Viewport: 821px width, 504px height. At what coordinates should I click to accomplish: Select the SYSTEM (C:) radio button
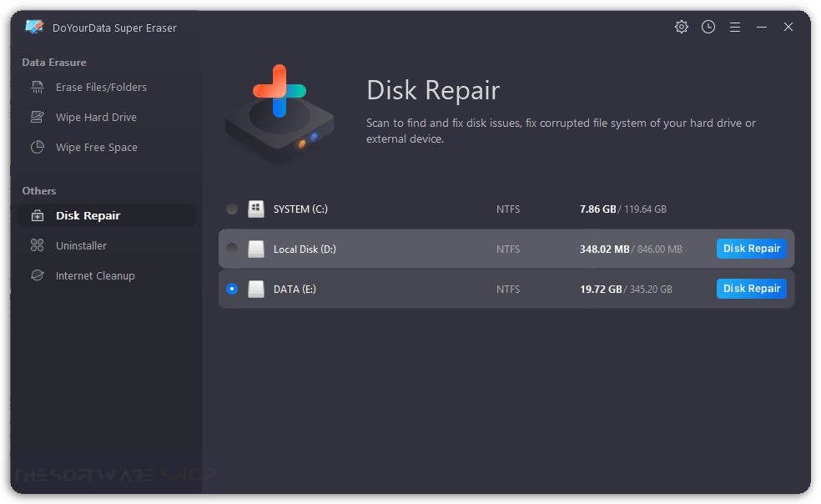click(x=232, y=209)
